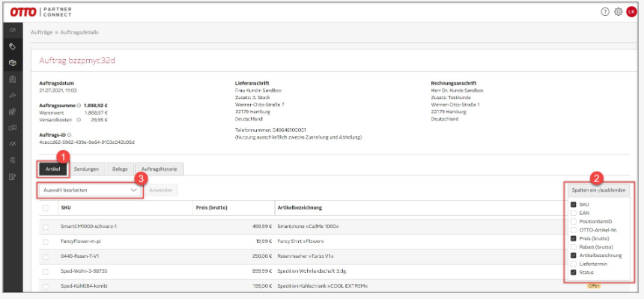Open the chat message sidebar icon
The height and width of the screenshot is (299, 644).
[x=12, y=127]
